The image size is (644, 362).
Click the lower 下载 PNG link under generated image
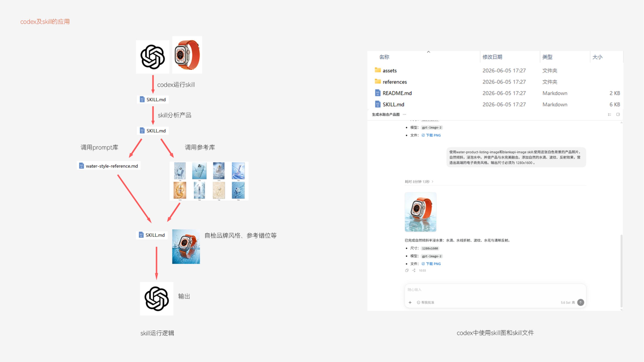tap(431, 263)
